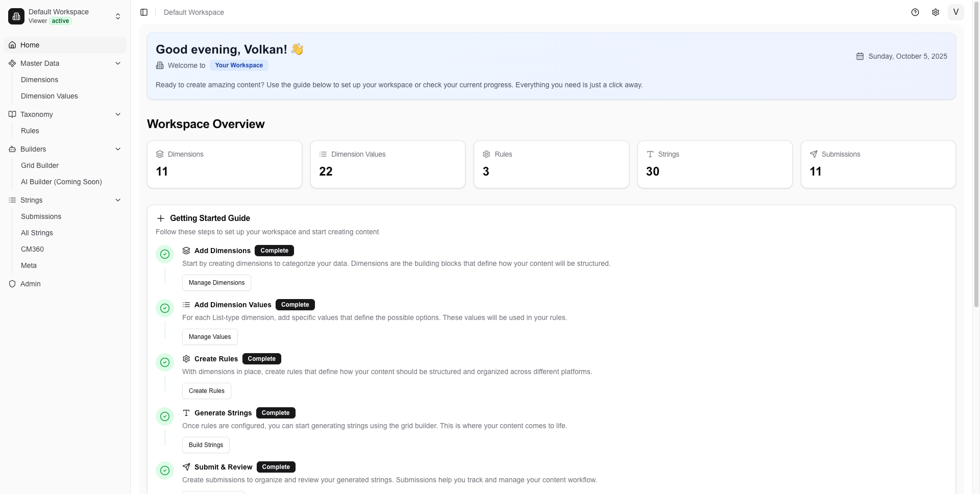Open the help icon in the header

(x=915, y=12)
